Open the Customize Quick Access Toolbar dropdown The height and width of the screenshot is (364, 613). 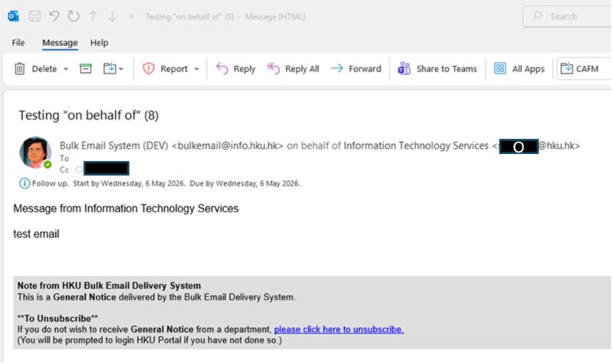pos(131,16)
